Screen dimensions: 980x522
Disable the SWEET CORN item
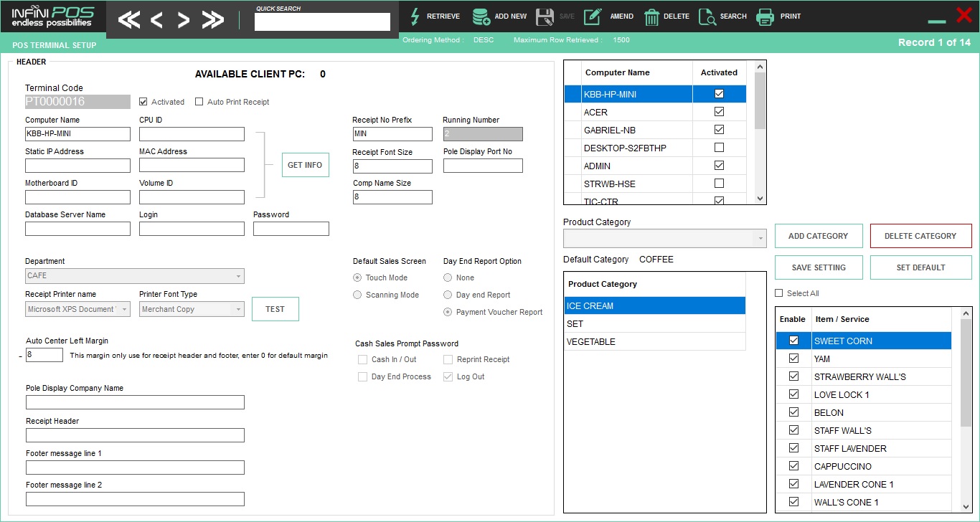click(x=793, y=341)
